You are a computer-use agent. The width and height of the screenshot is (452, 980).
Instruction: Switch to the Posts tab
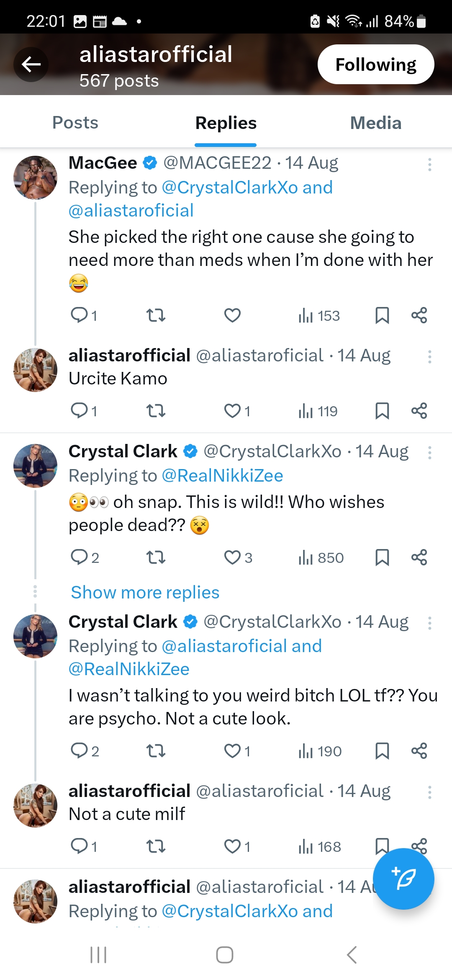[75, 123]
